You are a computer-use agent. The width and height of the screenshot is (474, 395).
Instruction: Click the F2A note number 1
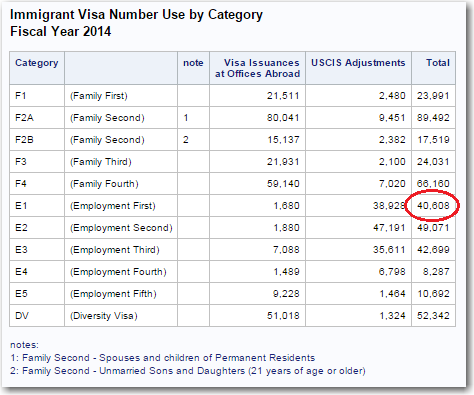pos(186,118)
